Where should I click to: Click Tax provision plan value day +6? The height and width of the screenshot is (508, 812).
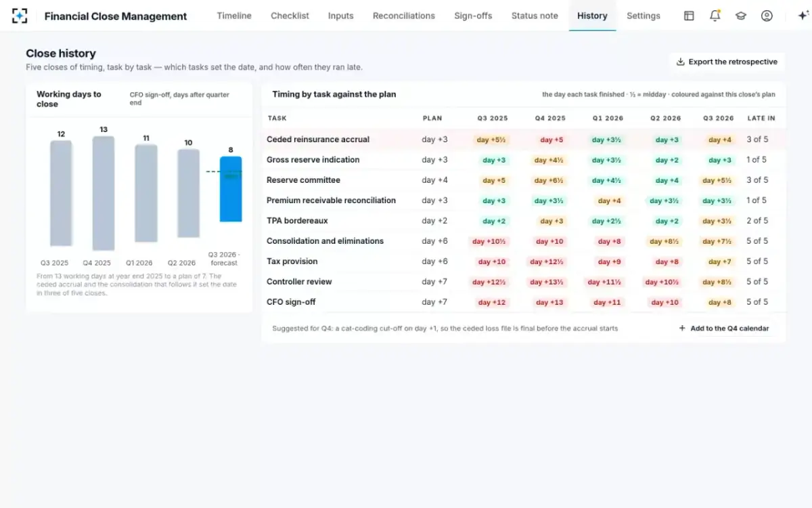pyautogui.click(x=434, y=261)
